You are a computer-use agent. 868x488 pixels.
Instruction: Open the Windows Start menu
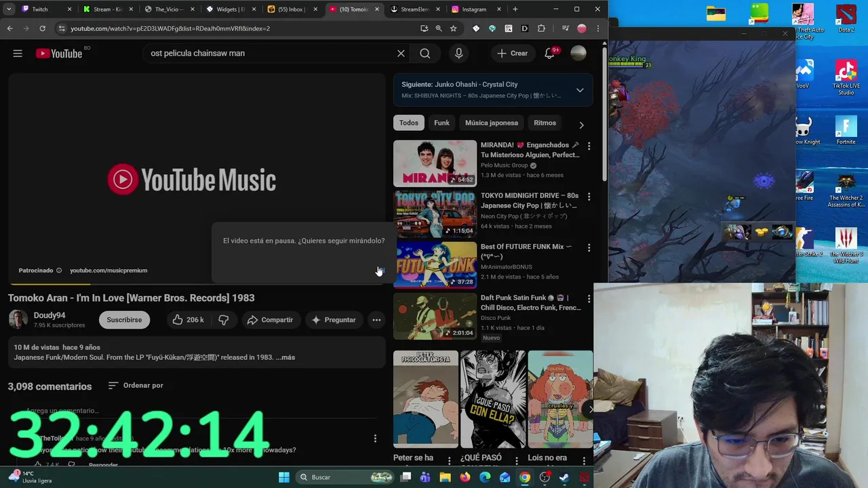coord(284,477)
